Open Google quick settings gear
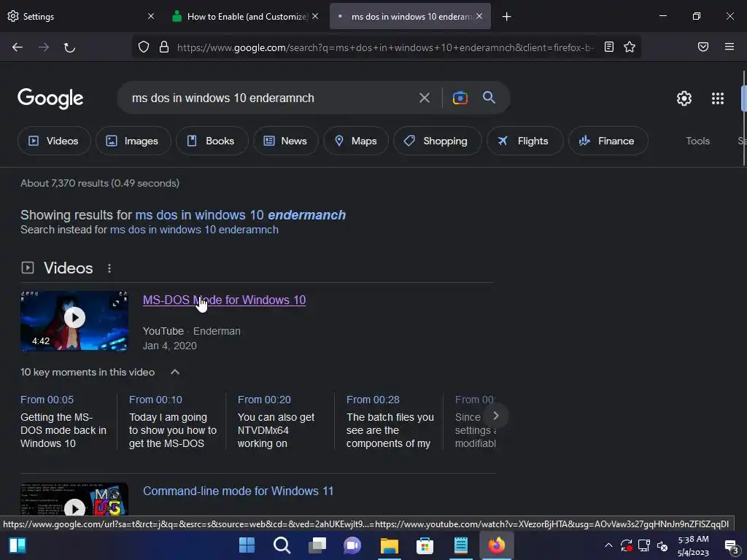The width and height of the screenshot is (747, 560). 684,98
